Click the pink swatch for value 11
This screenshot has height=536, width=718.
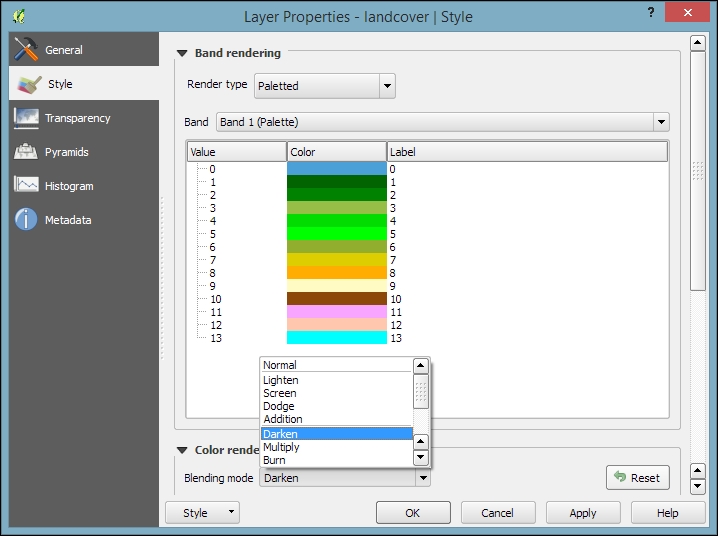(337, 312)
